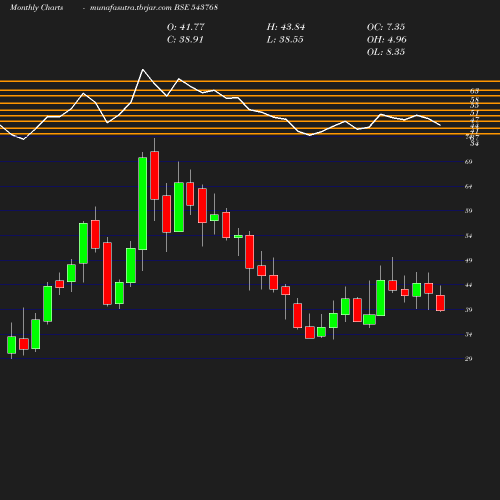The width and height of the screenshot is (500, 500).
Task: Click price axis label 64
Action: [x=468, y=186]
